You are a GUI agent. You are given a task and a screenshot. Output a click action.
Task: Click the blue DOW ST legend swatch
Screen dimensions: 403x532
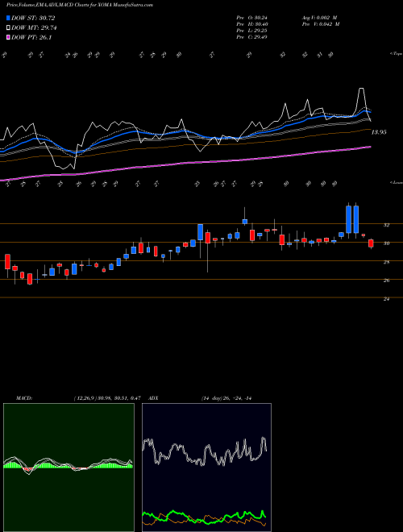8,18
